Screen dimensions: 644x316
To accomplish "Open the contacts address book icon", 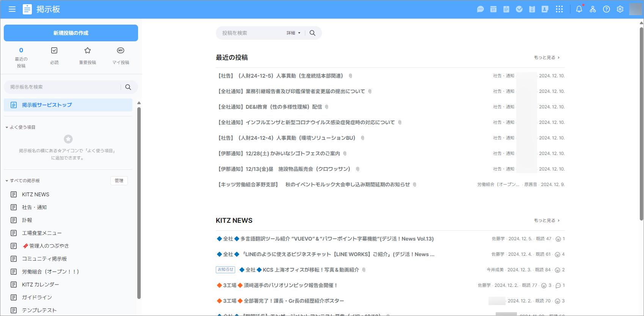I will click(545, 9).
